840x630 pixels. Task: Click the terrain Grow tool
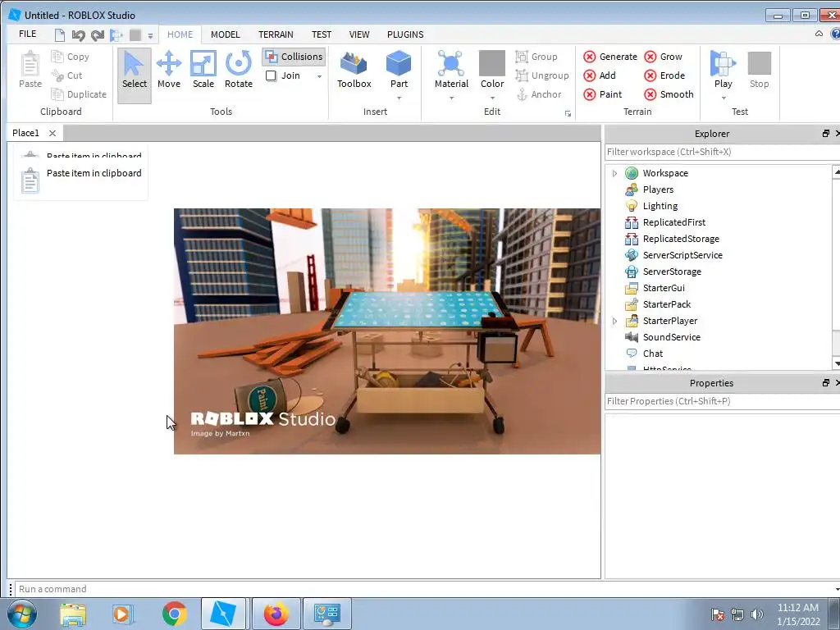pos(663,57)
